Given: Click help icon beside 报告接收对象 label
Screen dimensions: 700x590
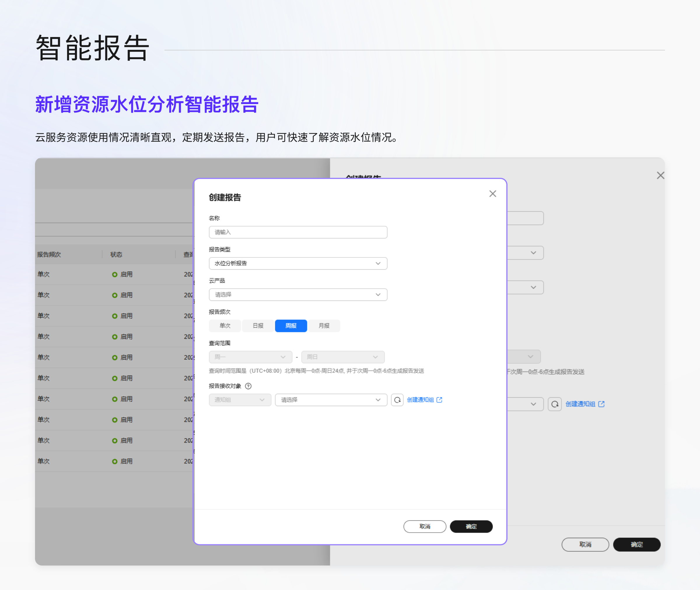Looking at the screenshot, I should pyautogui.click(x=248, y=386).
